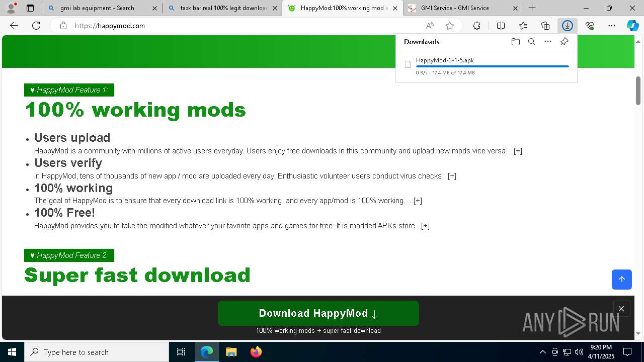Click the HappyMod-3-1-5.apk file icon
644x362 pixels.
click(408, 64)
